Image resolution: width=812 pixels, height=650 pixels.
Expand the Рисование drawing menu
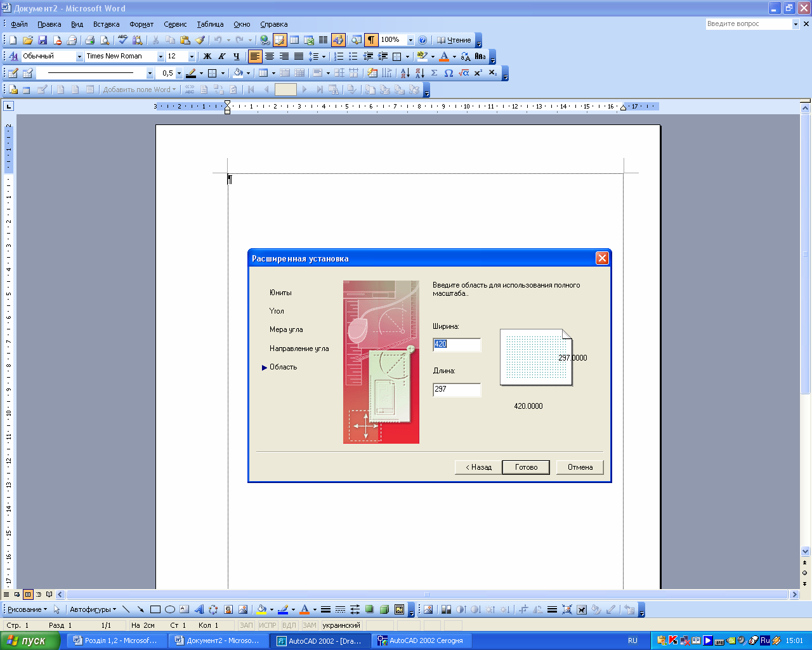click(27, 609)
